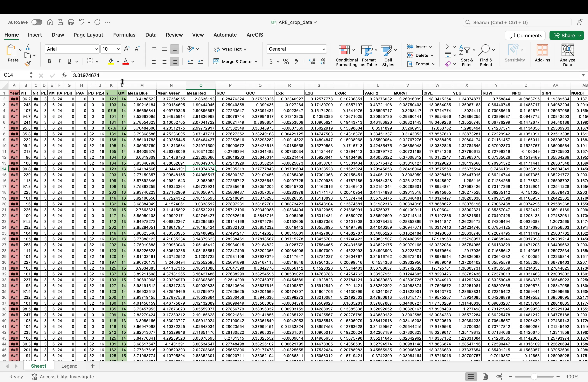Toggle Underline formatting
The width and height of the screenshot is (588, 382).
[x=69, y=61]
